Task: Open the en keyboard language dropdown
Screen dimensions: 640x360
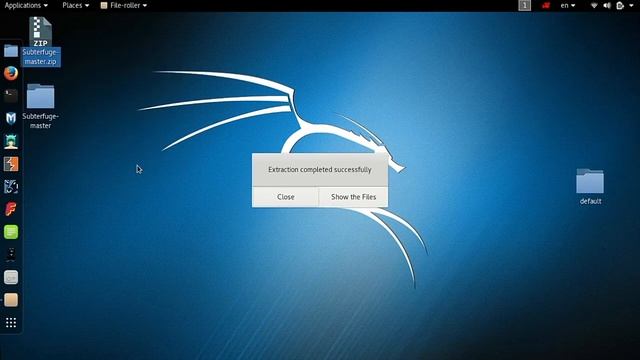Action: pos(568,5)
